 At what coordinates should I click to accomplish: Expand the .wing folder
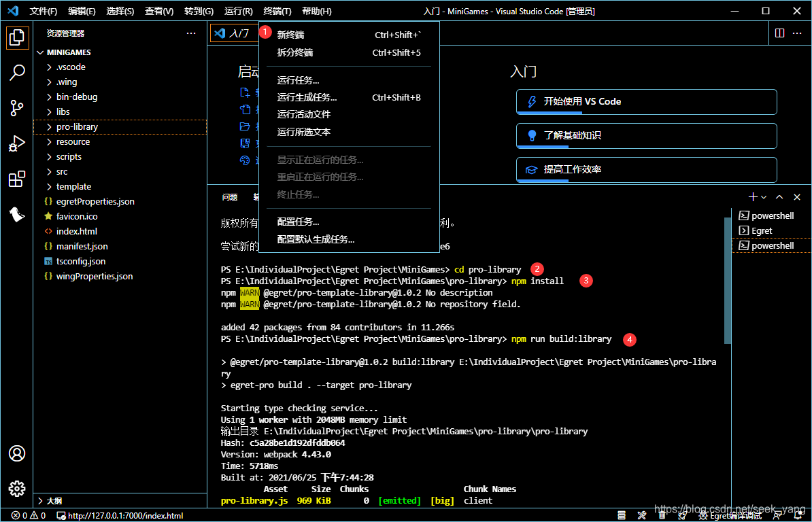49,82
